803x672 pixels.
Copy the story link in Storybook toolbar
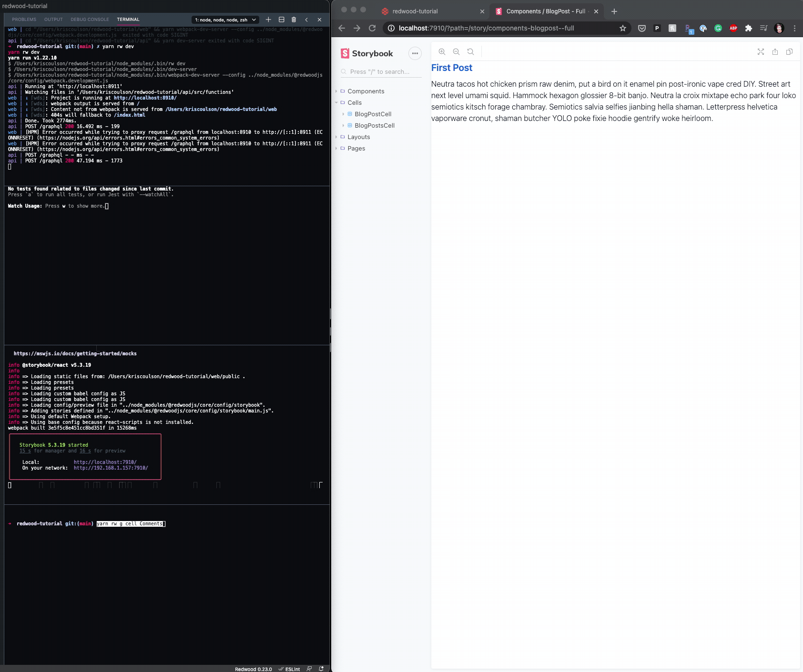789,51
